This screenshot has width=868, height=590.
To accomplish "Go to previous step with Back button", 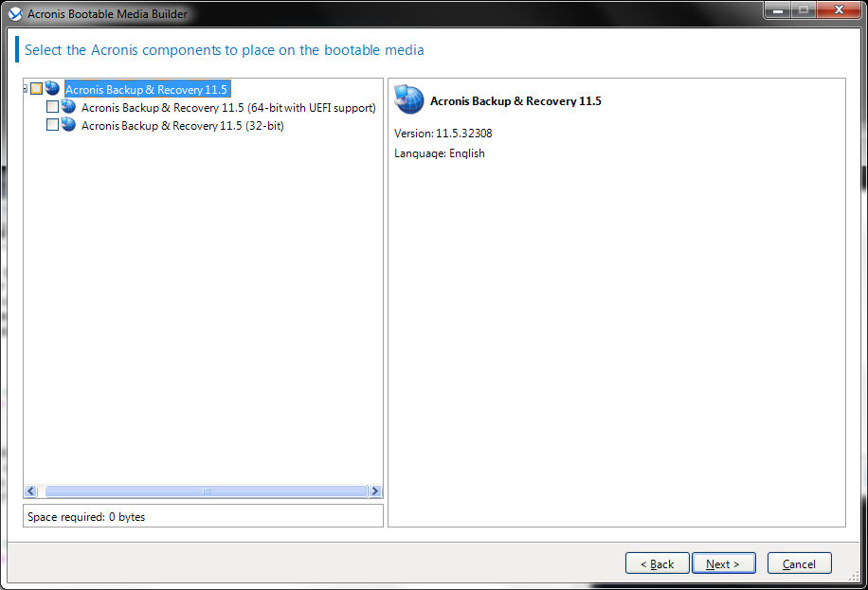I will tap(657, 563).
